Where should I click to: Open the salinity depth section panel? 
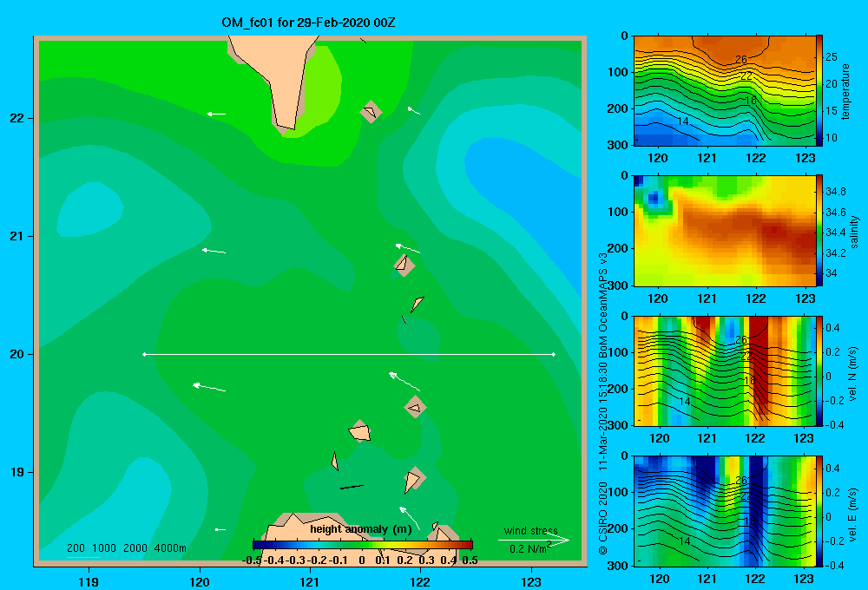[x=725, y=231]
